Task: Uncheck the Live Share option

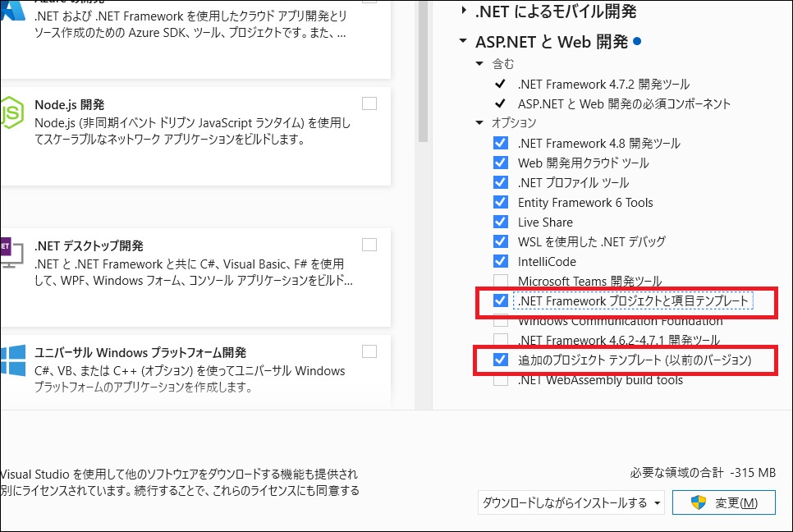Action: point(501,222)
